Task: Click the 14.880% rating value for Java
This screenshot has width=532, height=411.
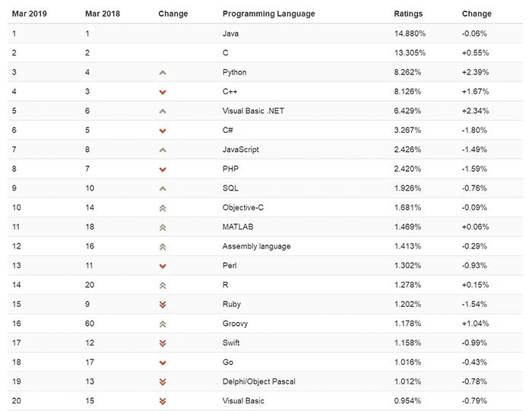Action: pyautogui.click(x=410, y=33)
